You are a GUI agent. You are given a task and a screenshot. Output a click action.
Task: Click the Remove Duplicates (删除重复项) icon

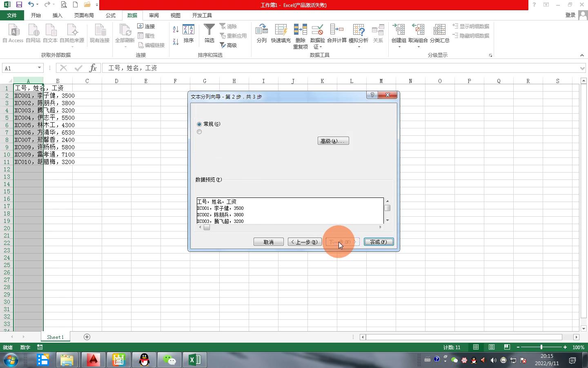tap(300, 30)
